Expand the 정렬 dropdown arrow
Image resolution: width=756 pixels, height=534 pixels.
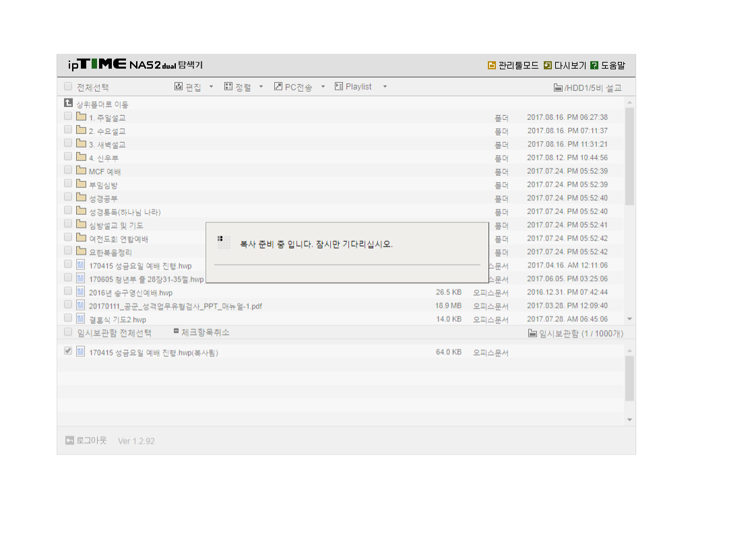pyautogui.click(x=261, y=87)
